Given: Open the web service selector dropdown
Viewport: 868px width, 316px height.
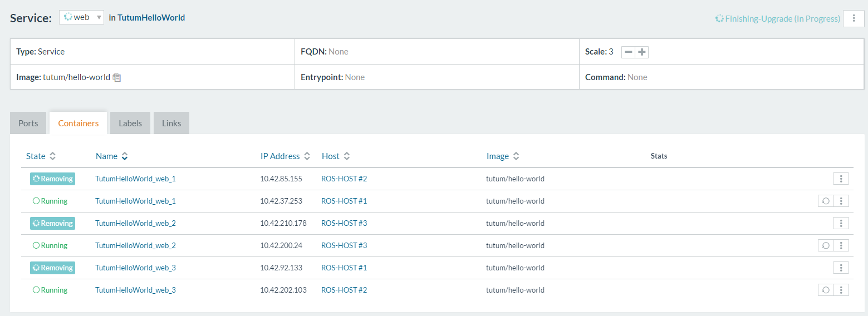Looking at the screenshot, I should point(82,17).
